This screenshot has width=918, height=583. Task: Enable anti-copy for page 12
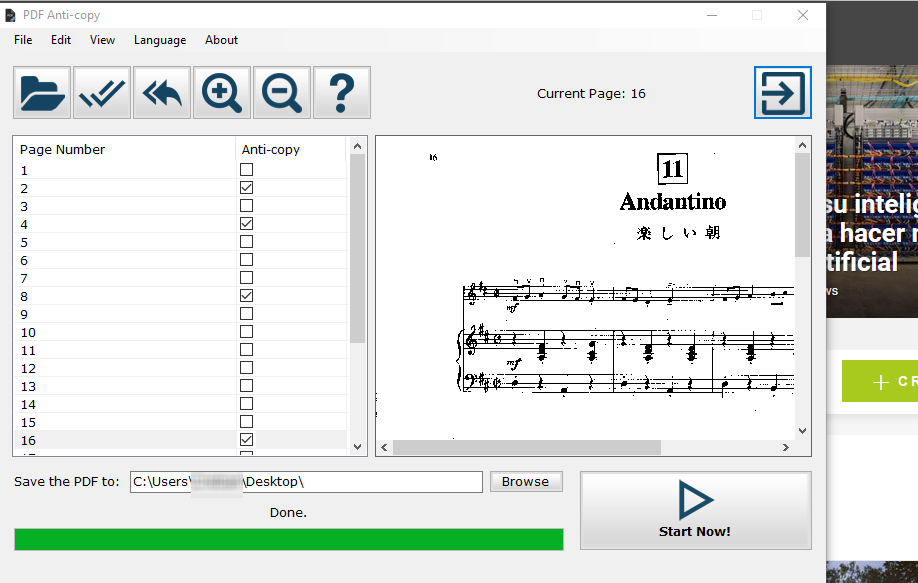(246, 368)
